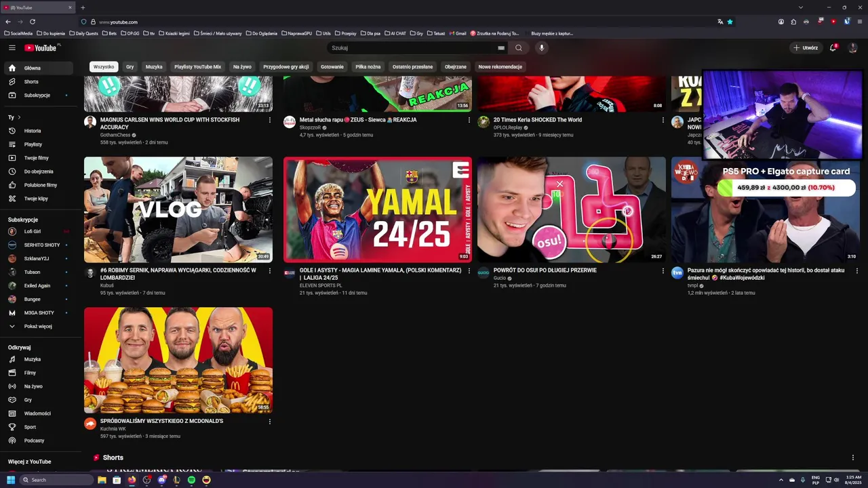
Task: Click the browser translate page icon
Action: point(719,22)
